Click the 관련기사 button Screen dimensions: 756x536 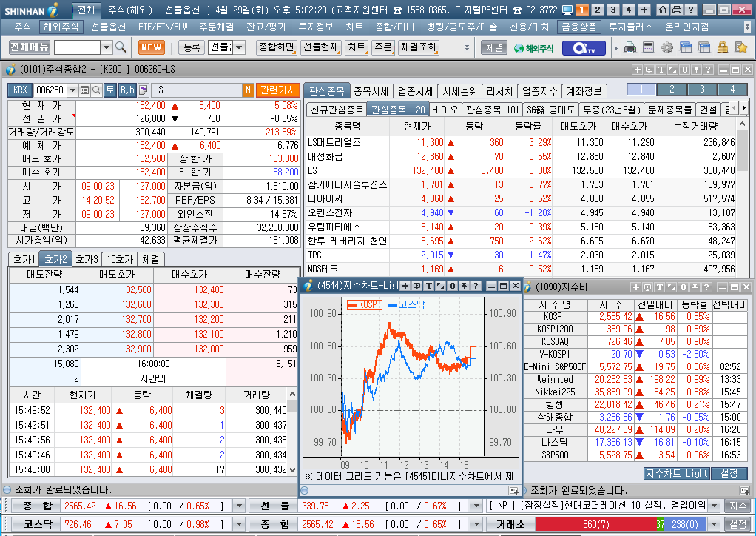coord(277,90)
